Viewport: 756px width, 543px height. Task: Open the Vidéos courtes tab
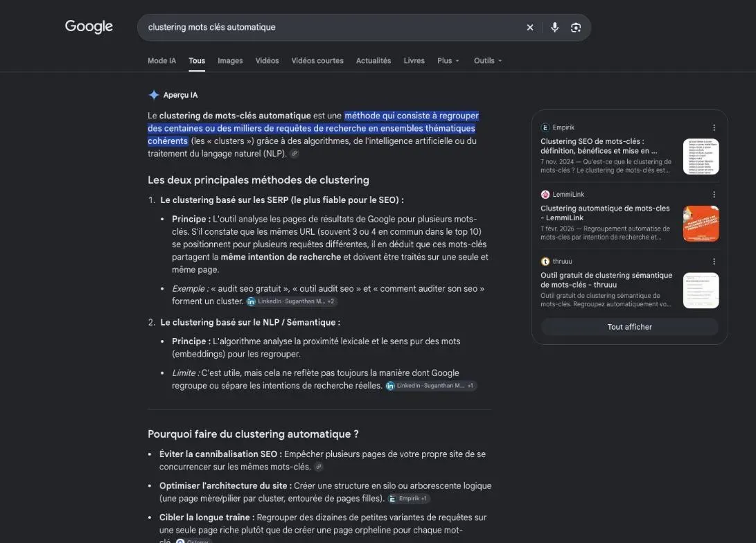(x=317, y=61)
